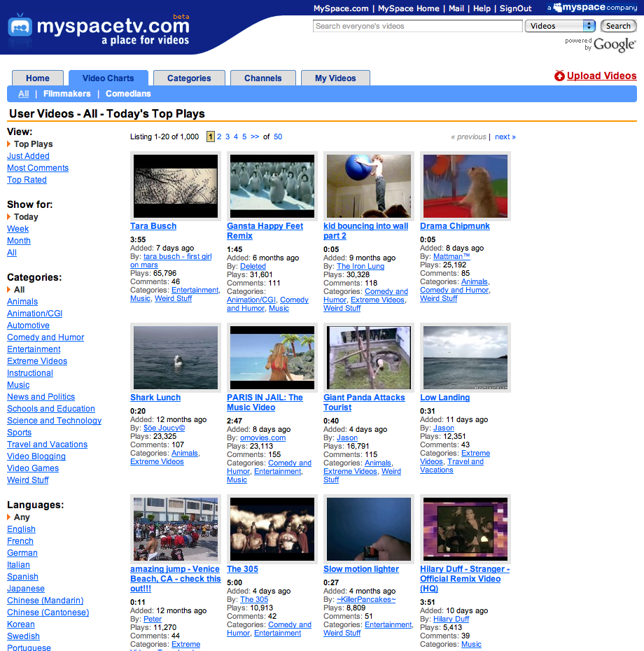Open the Videos search type dropdown
The height and width of the screenshot is (651, 644).
tap(560, 26)
